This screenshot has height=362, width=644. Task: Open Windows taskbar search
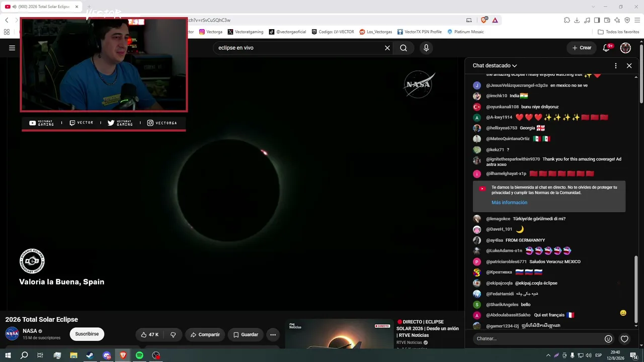tap(24, 355)
